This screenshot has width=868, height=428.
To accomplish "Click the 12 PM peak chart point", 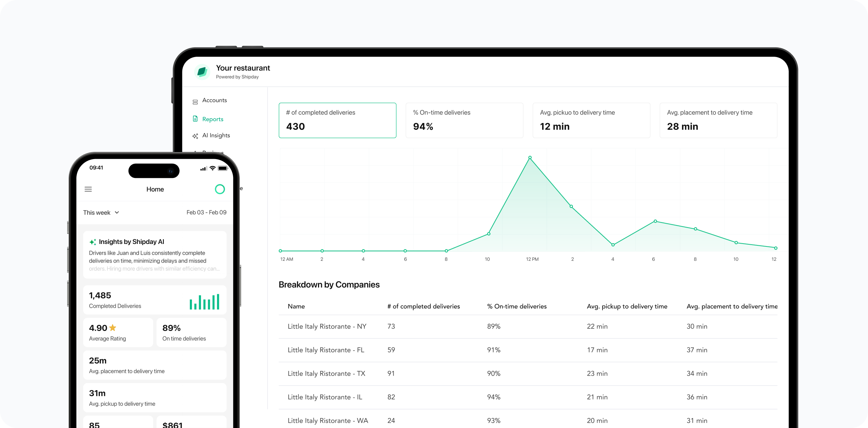I will [530, 158].
